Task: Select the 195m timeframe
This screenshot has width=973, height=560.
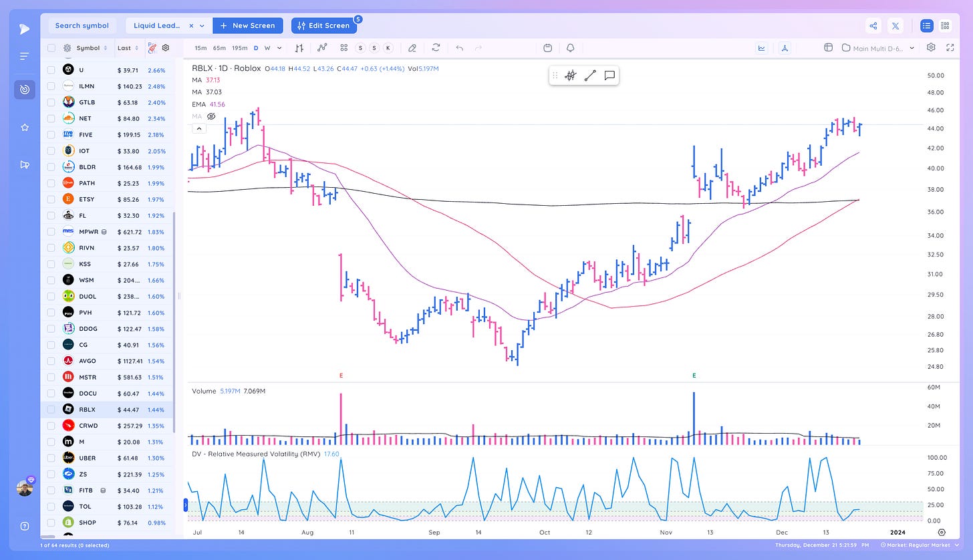Action: coord(240,48)
